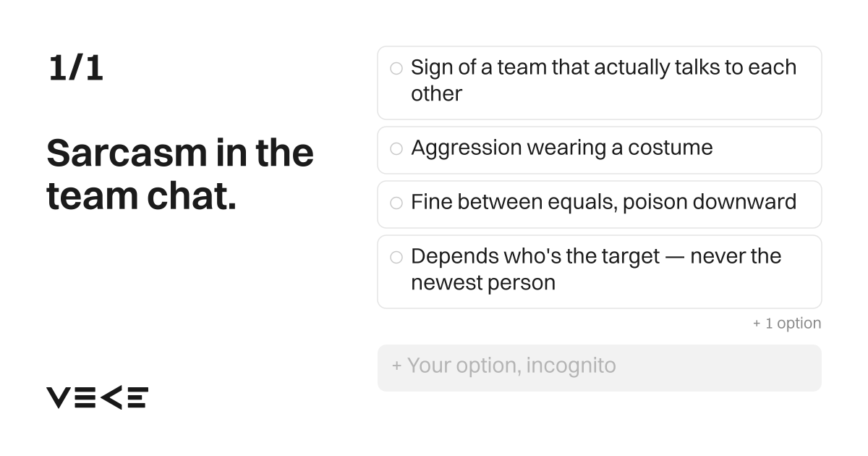Select the Sign of a team option card
The image size is (868, 456).
(x=599, y=83)
